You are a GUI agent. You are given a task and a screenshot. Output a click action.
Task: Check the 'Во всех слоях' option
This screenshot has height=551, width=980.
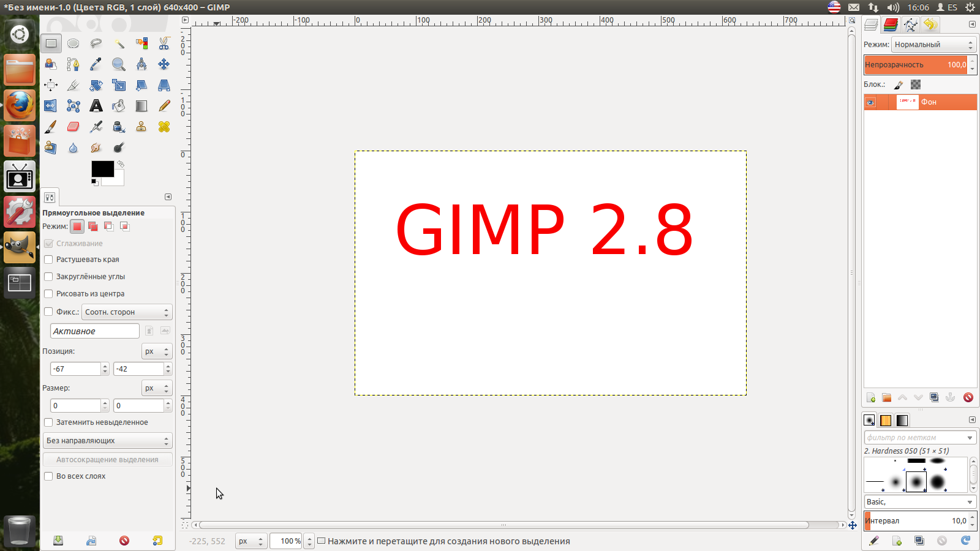[48, 476]
